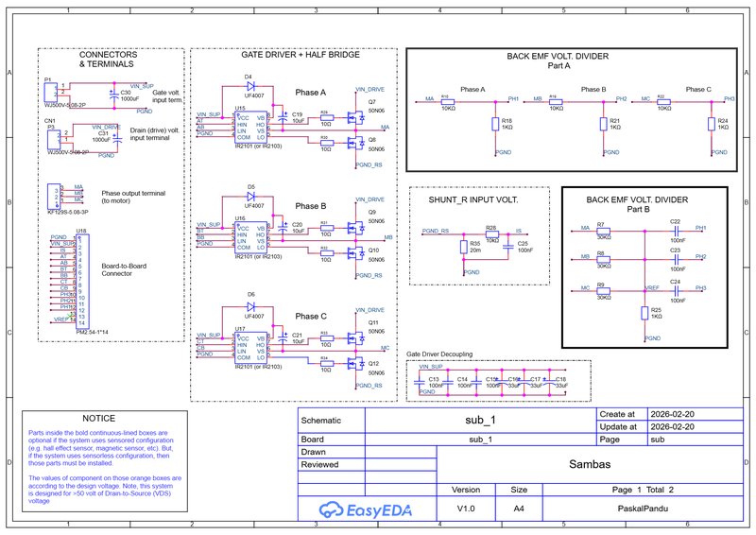
Task: Click the R9 30KΩ resistor symbol
Action: pyautogui.click(x=603, y=291)
